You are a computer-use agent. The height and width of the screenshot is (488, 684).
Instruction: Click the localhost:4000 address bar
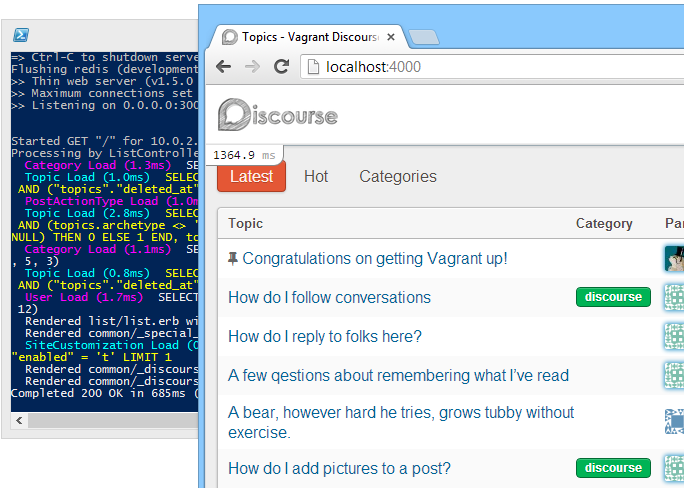tap(492, 67)
